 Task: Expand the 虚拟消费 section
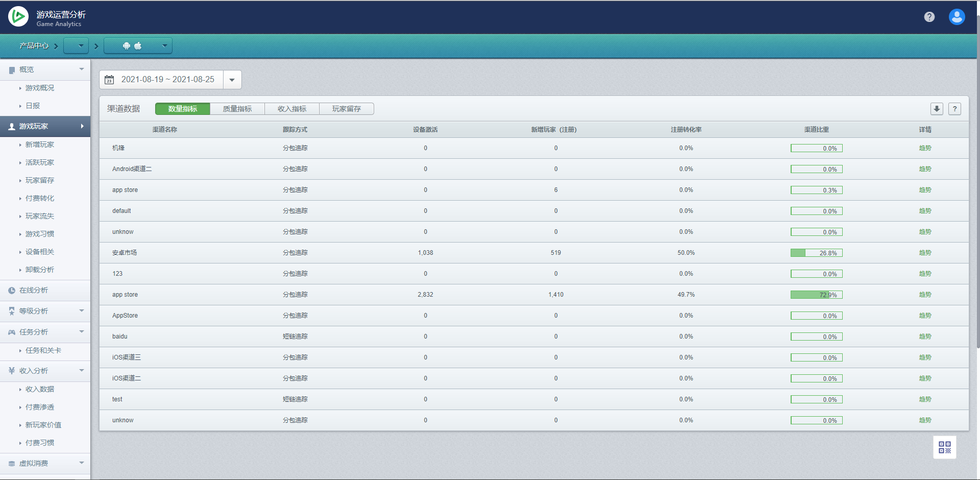tap(82, 463)
